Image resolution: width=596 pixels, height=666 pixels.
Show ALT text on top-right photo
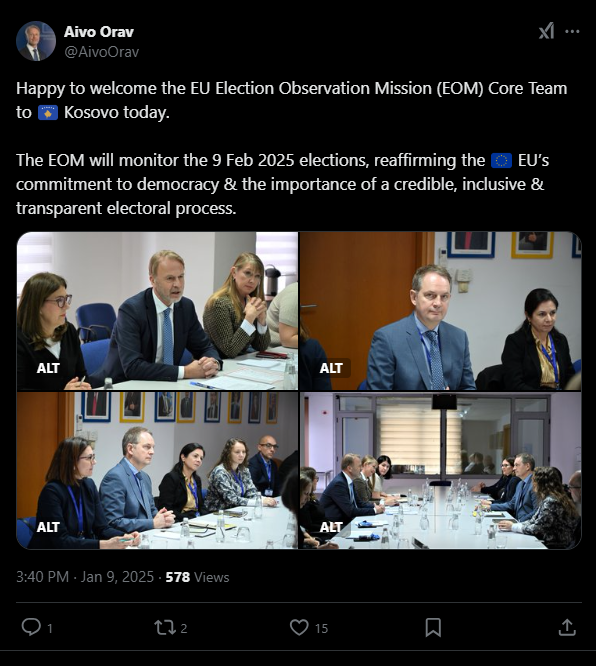[x=331, y=368]
